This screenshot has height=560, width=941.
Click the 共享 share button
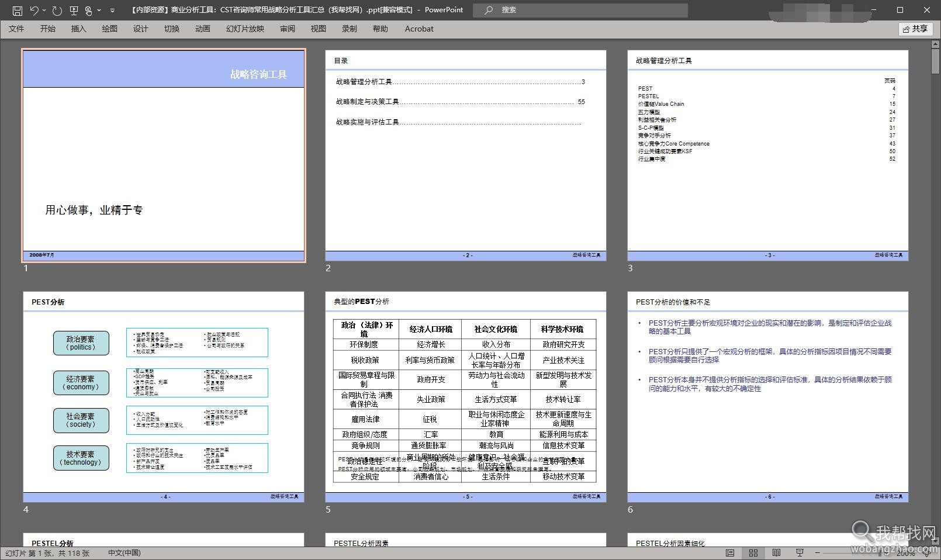915,29
